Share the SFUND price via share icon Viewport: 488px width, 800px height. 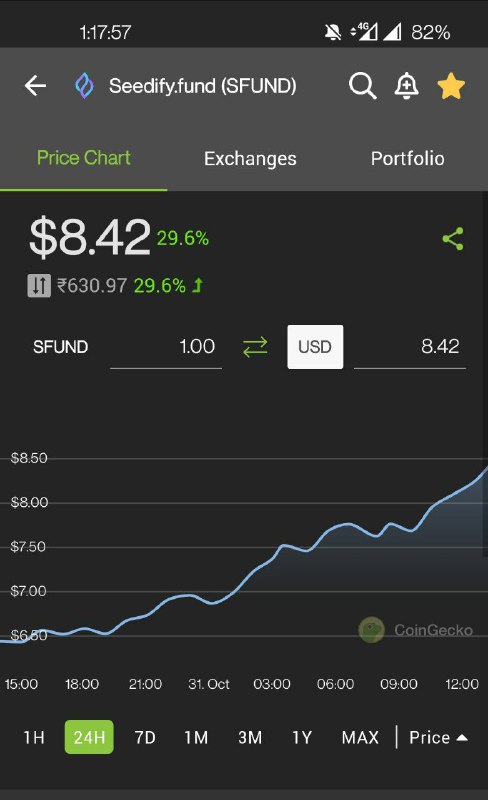(453, 239)
